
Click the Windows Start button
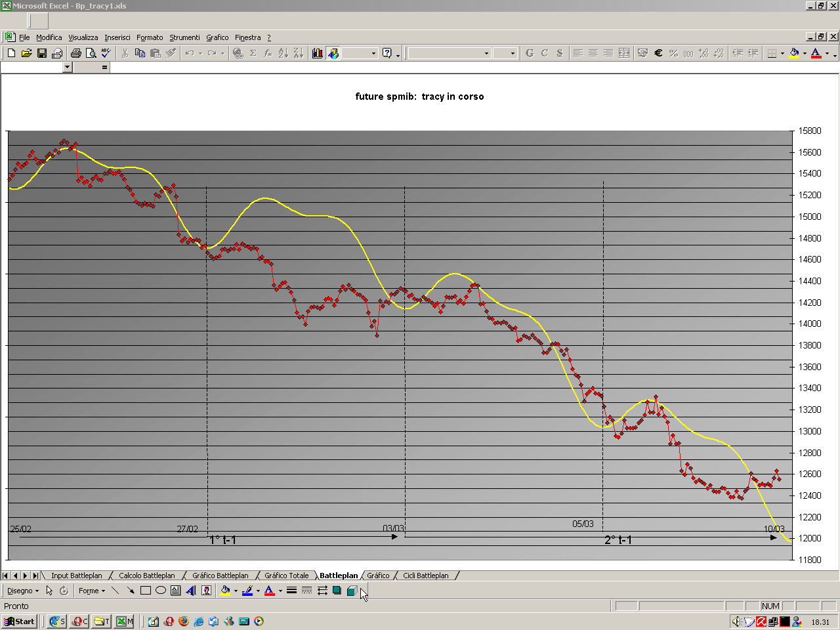click(x=19, y=621)
